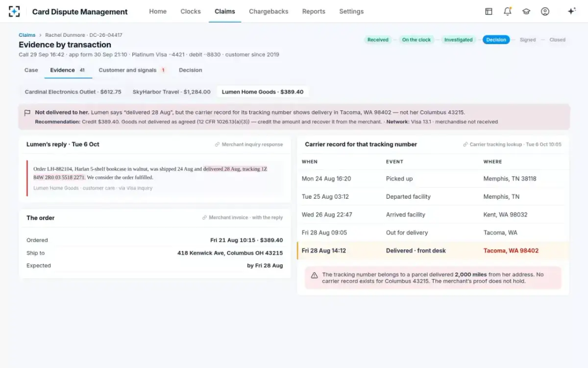Open Merchant invoice source link

[243, 218]
